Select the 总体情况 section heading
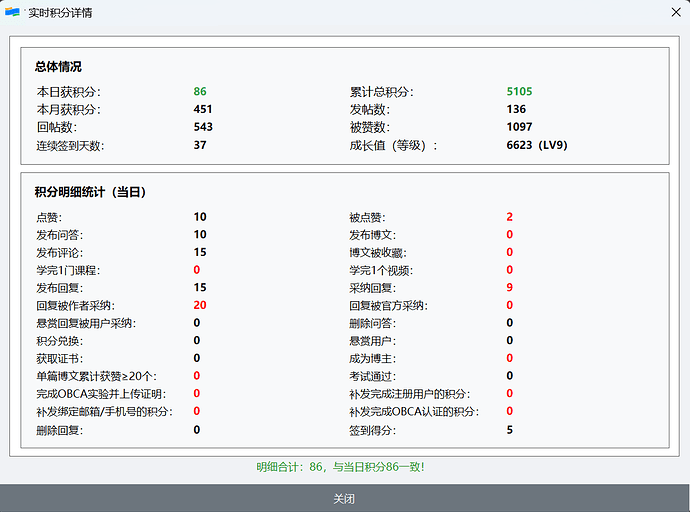The image size is (690, 512). pos(58,67)
